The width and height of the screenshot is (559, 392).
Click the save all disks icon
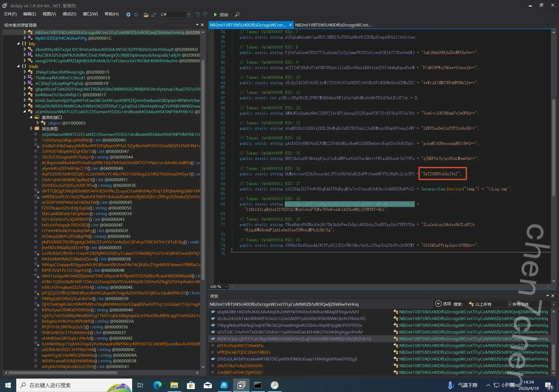click(x=154, y=15)
